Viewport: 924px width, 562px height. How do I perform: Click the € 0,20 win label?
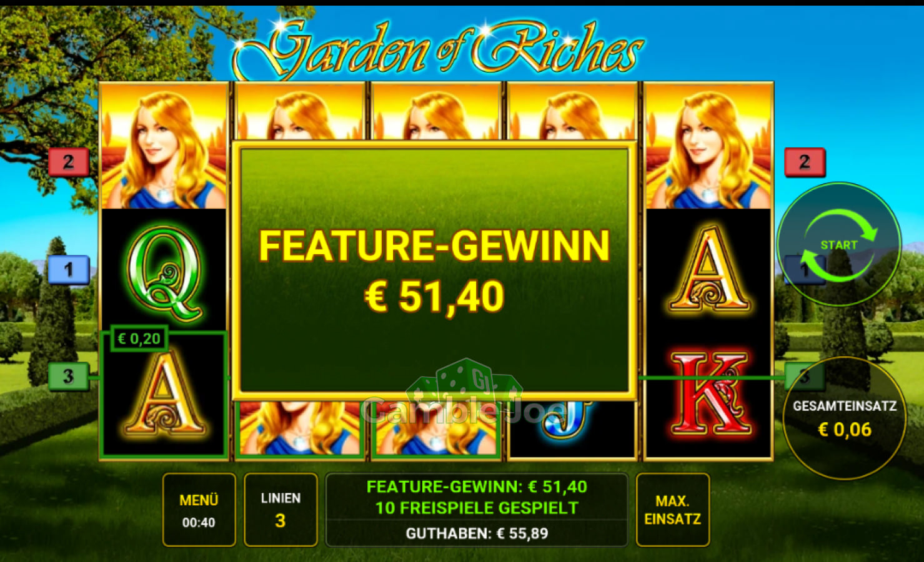(x=139, y=338)
